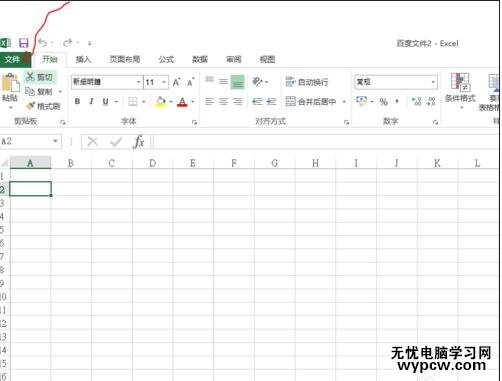Open the 视图 (View) tab
502x381 pixels.
pos(267,59)
